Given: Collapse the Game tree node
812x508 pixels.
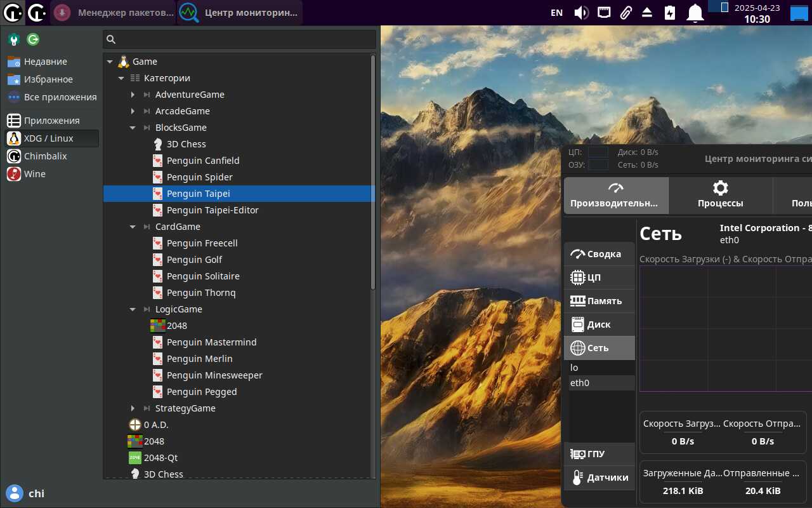Looking at the screenshot, I should coord(110,62).
